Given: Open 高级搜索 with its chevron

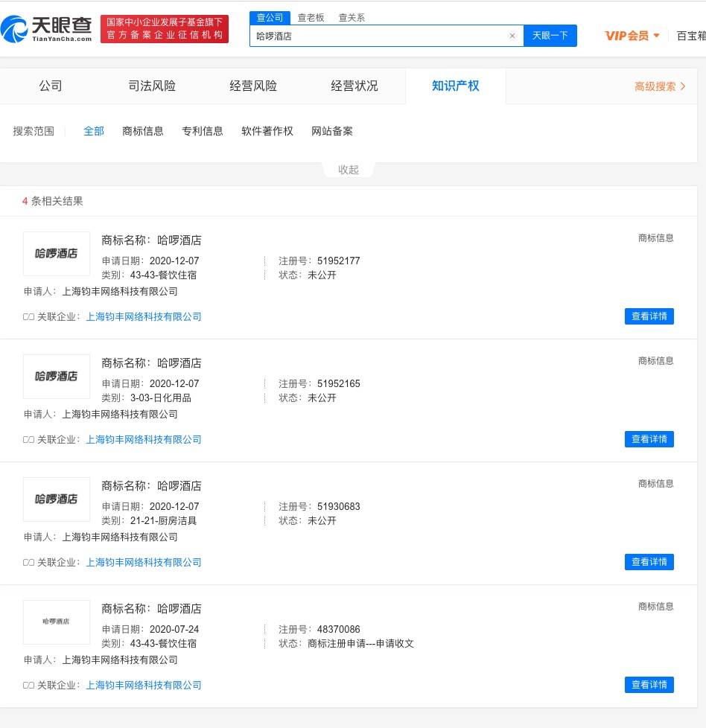Looking at the screenshot, I should click(660, 86).
